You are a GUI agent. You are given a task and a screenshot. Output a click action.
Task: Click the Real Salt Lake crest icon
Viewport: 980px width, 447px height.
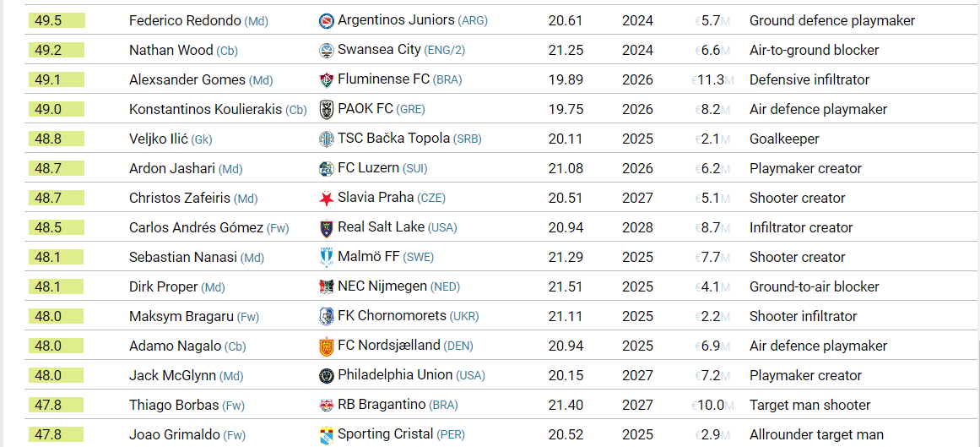coord(327,228)
